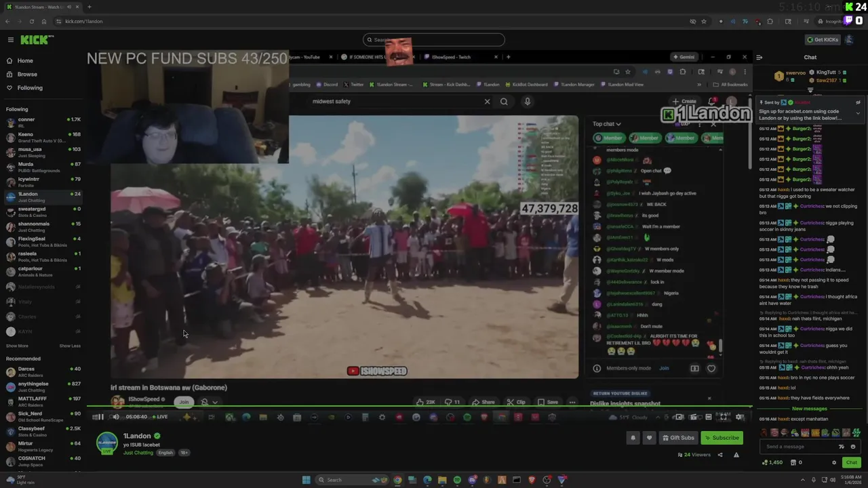Share the stream via share icon
Viewport: 868px width, 488px height.
pyautogui.click(x=720, y=455)
